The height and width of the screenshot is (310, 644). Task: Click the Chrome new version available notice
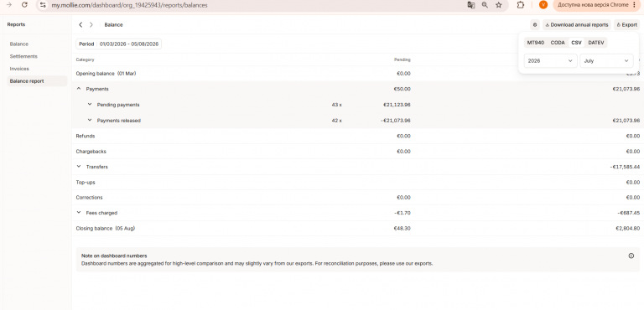[x=593, y=5]
